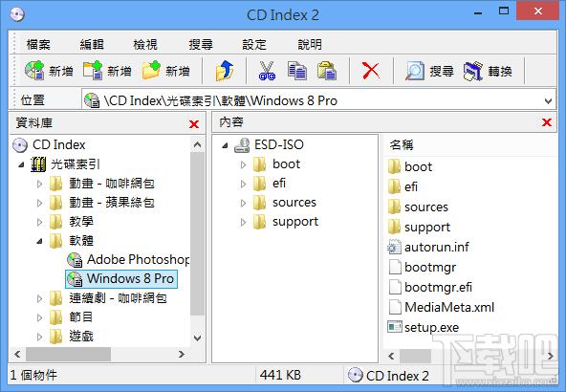
Task: Click the paste clipboard icon
Action: 327,70
